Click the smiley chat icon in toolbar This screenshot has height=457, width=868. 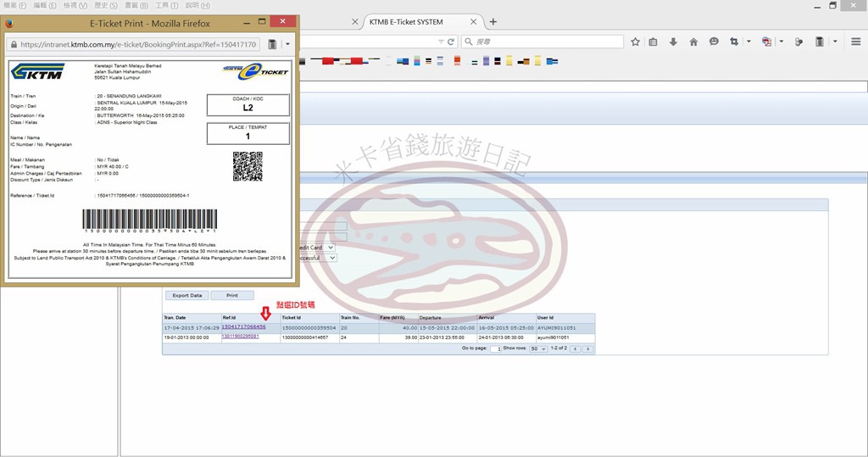click(714, 42)
